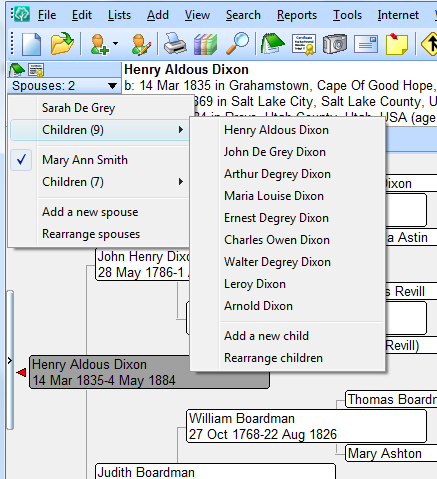Select child Walter Degrey Dixon
This screenshot has width=437, height=479.
point(287,262)
